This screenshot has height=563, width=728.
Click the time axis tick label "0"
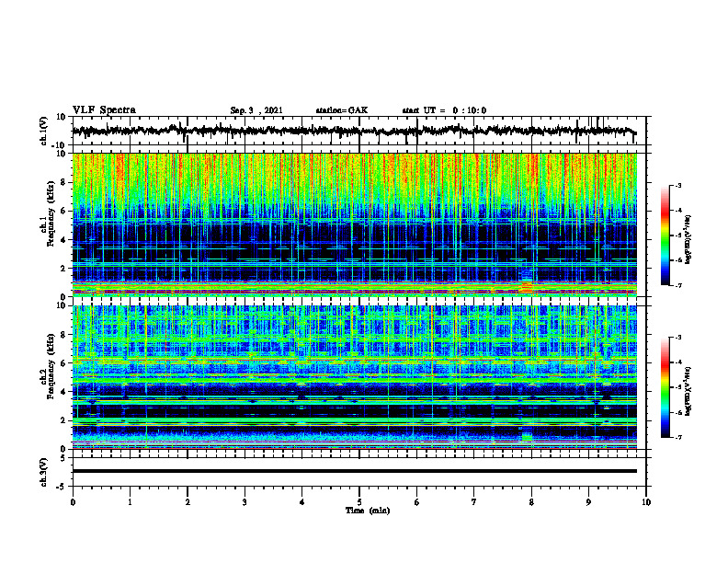(73, 502)
